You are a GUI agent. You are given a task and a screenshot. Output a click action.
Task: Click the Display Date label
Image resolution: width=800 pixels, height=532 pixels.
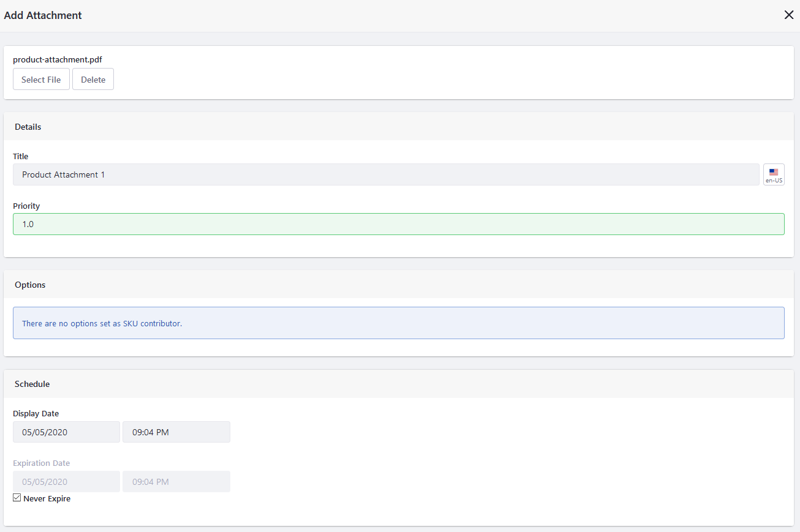click(36, 413)
